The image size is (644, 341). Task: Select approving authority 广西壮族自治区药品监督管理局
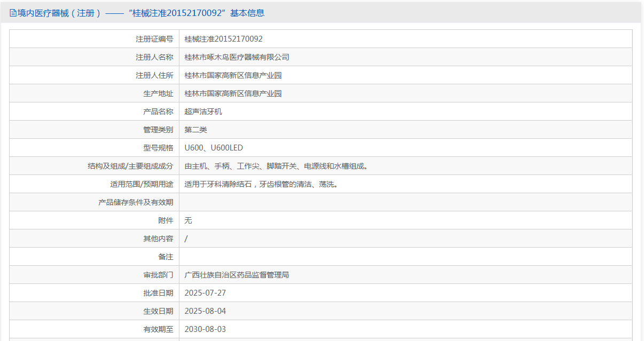point(237,275)
